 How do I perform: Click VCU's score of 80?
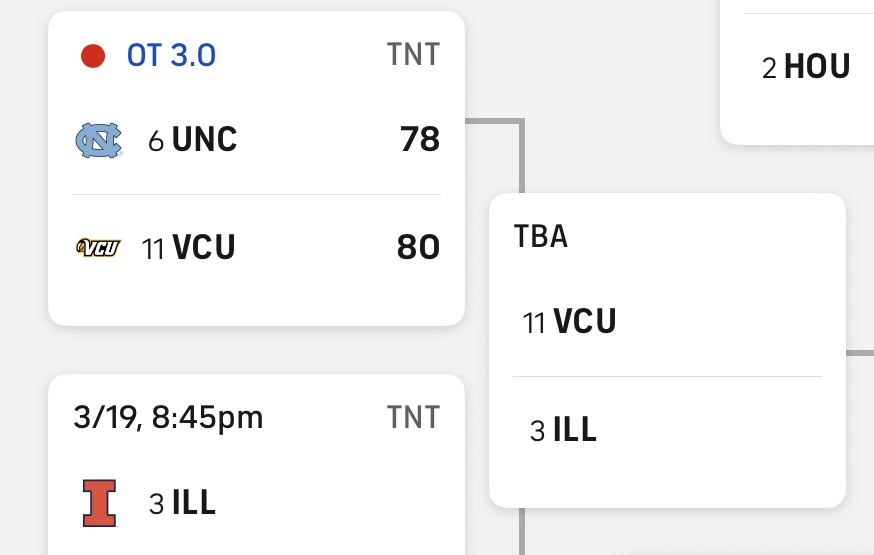pyautogui.click(x=418, y=247)
